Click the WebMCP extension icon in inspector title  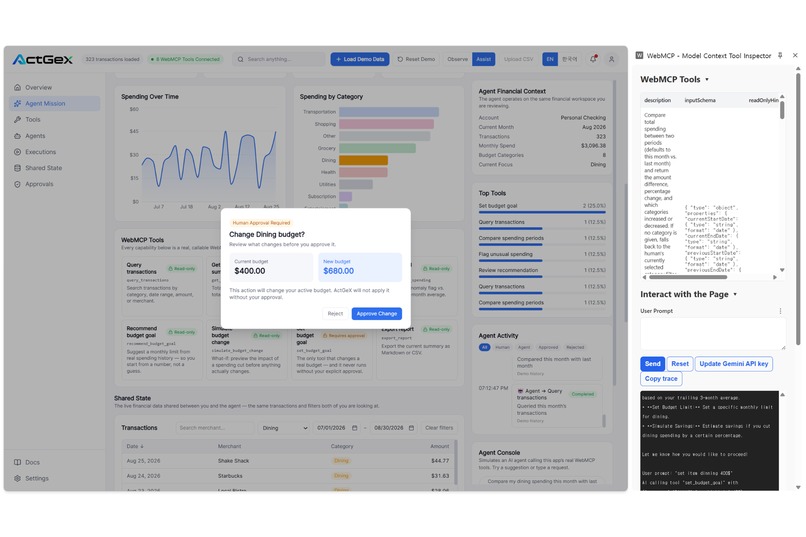click(x=639, y=55)
